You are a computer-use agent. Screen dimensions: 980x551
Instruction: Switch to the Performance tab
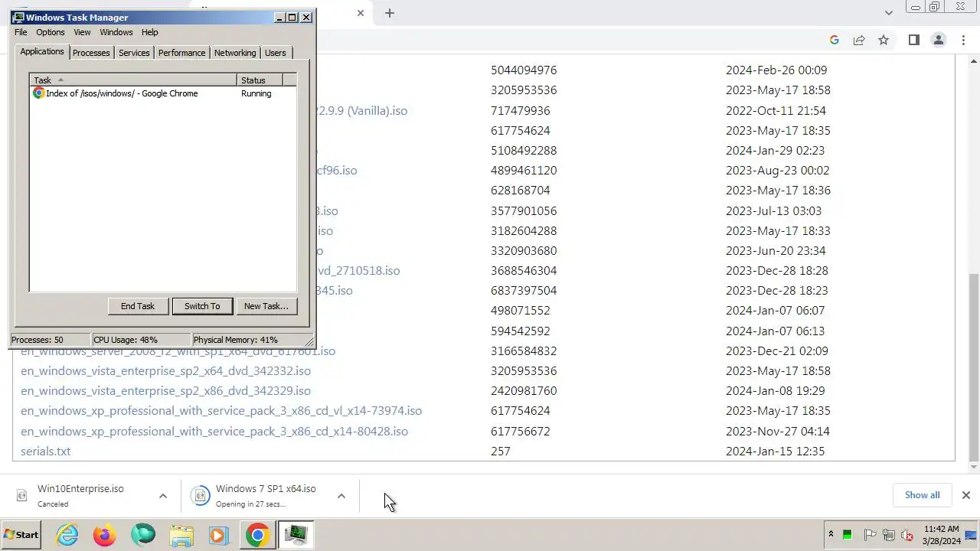(182, 53)
